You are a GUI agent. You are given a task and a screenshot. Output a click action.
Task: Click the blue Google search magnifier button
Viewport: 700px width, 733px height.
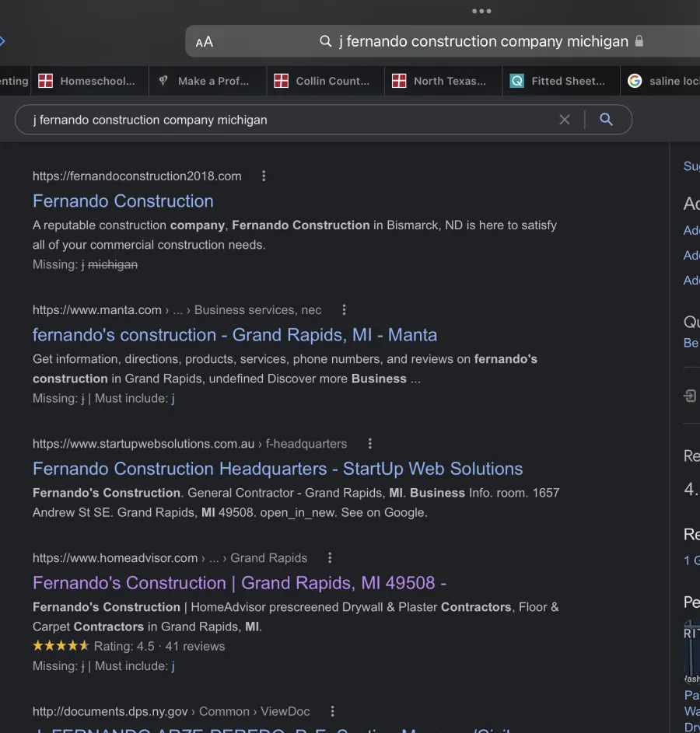(x=606, y=120)
